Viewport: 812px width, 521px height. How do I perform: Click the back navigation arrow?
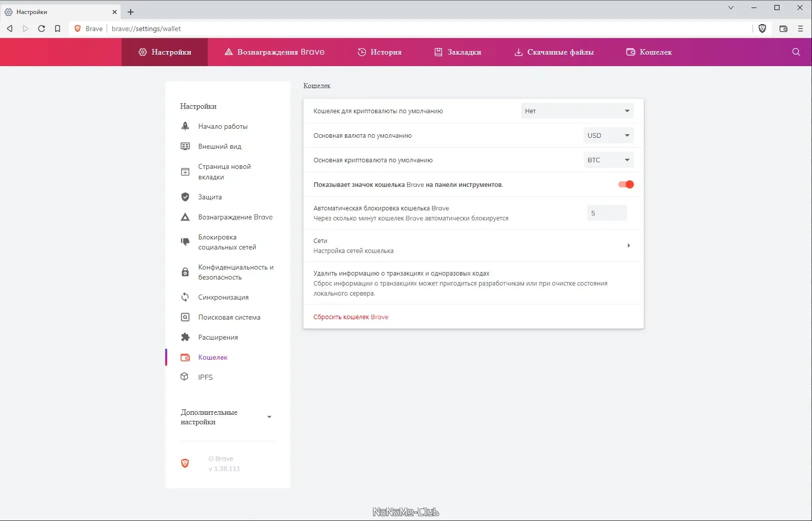tap(10, 29)
